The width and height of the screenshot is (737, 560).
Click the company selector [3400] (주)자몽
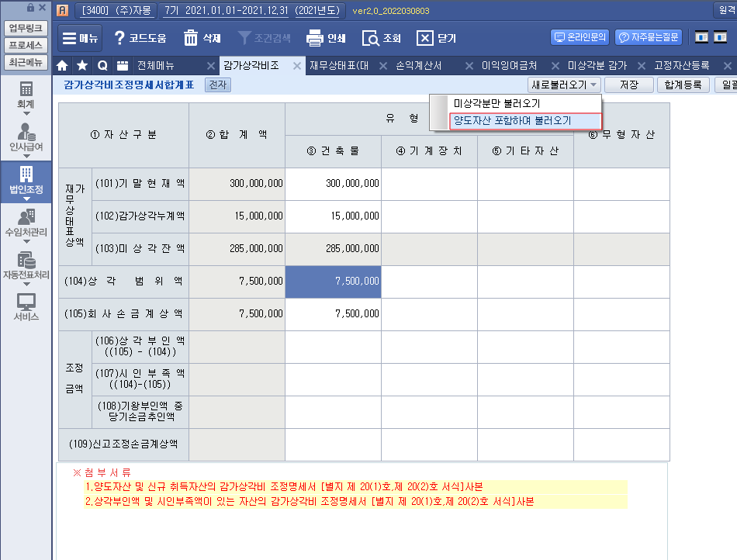tap(116, 10)
